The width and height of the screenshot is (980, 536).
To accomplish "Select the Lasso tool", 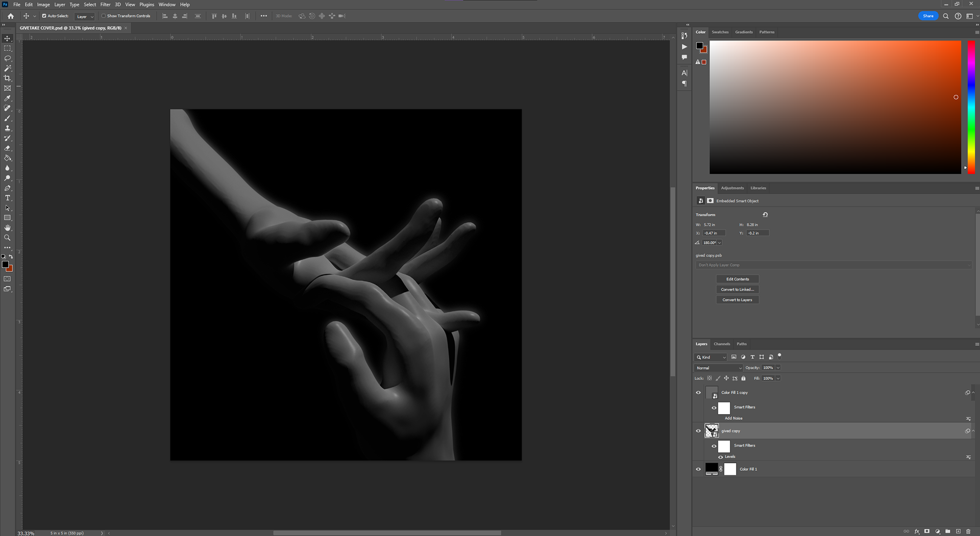I will (8, 58).
